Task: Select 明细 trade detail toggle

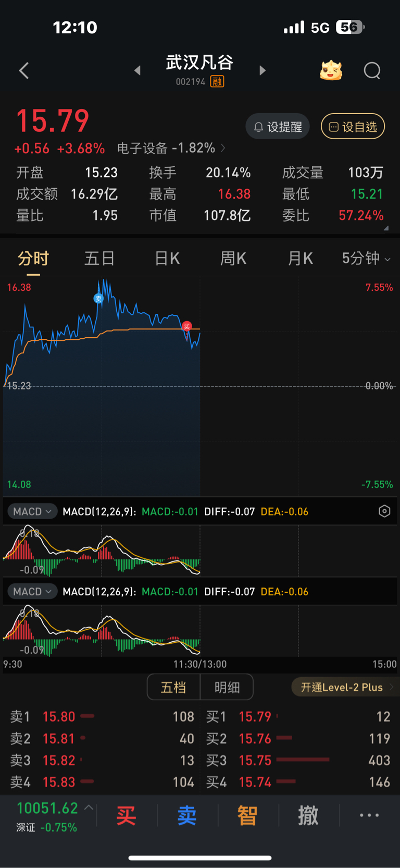Action: 227,687
